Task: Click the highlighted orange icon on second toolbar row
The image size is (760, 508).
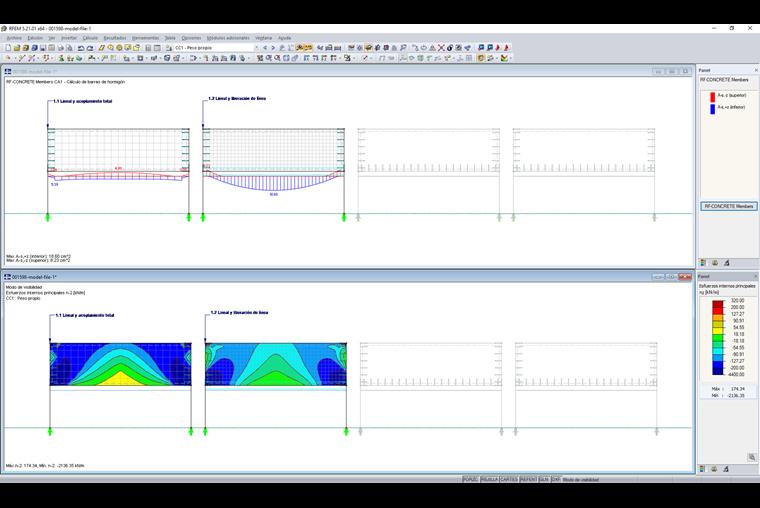Action: tap(481, 58)
